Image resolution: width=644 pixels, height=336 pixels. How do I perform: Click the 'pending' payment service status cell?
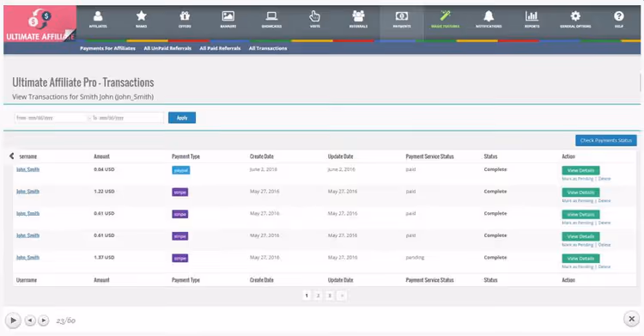(415, 258)
